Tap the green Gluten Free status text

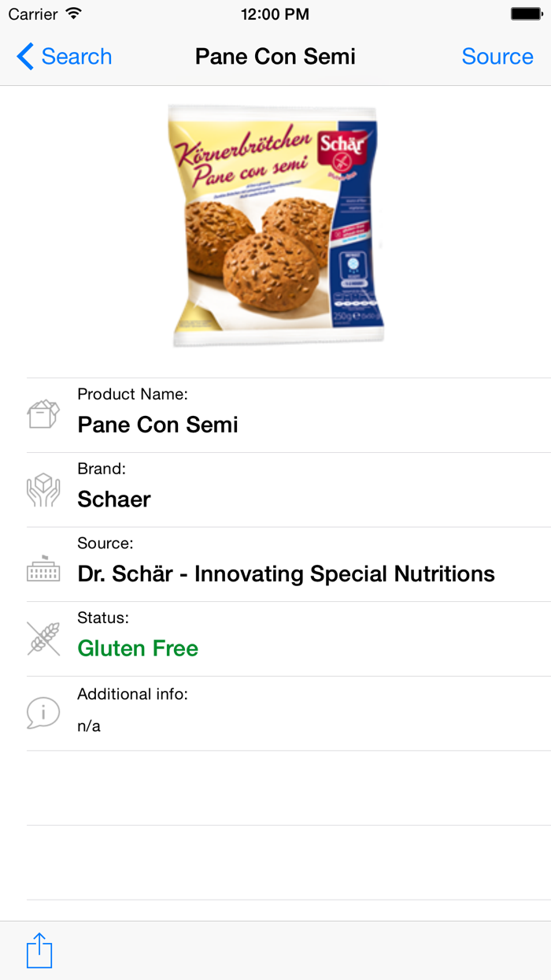point(138,648)
